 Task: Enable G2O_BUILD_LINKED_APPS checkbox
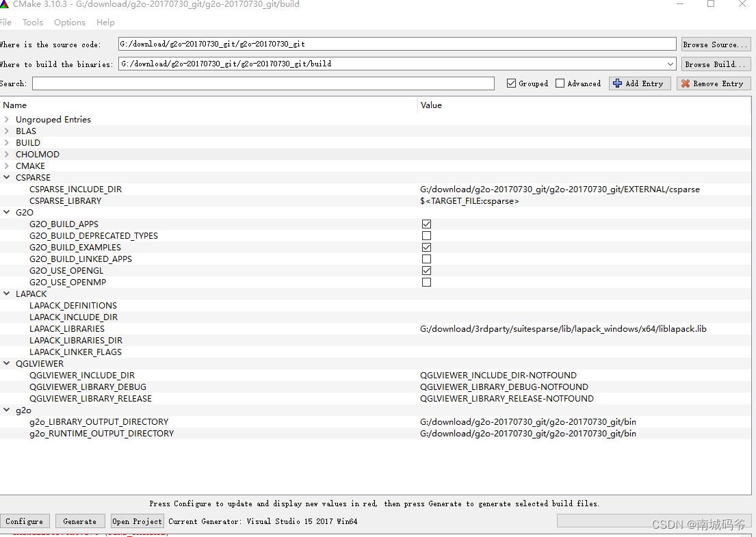click(426, 259)
